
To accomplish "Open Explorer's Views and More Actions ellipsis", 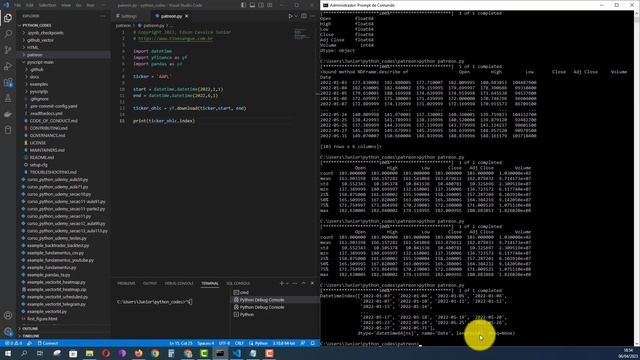I will pyautogui.click(x=102, y=16).
